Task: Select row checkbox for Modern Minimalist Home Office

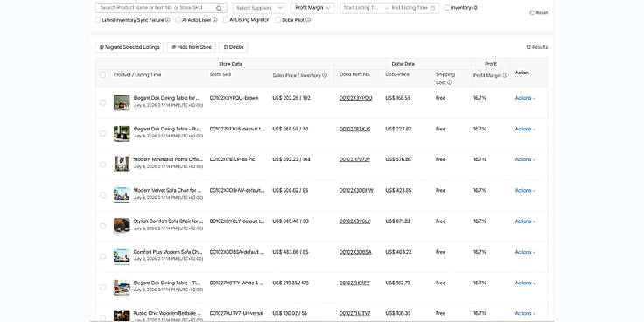Action: [x=102, y=164]
